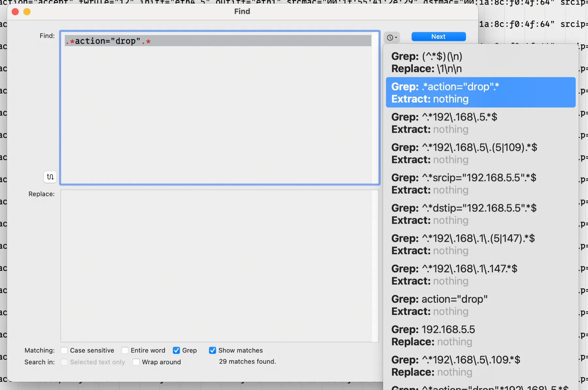This screenshot has width=588, height=390.
Task: Uncheck Show matches
Action: pos(213,350)
